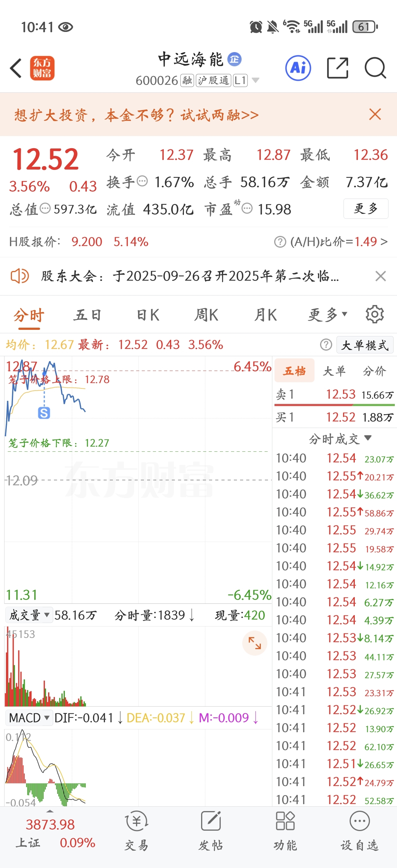Dismiss the 股东大会 announcement bar
The height and width of the screenshot is (868, 397).
[381, 276]
